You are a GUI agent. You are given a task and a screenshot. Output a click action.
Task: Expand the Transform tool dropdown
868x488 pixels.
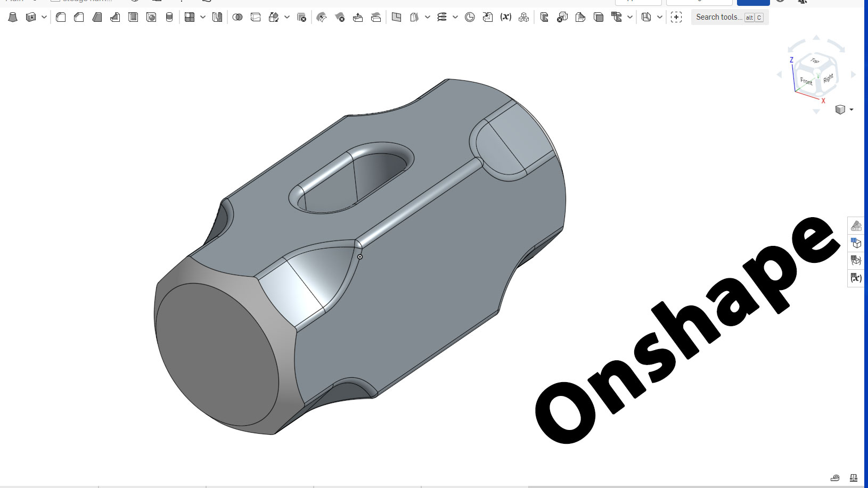pos(287,18)
